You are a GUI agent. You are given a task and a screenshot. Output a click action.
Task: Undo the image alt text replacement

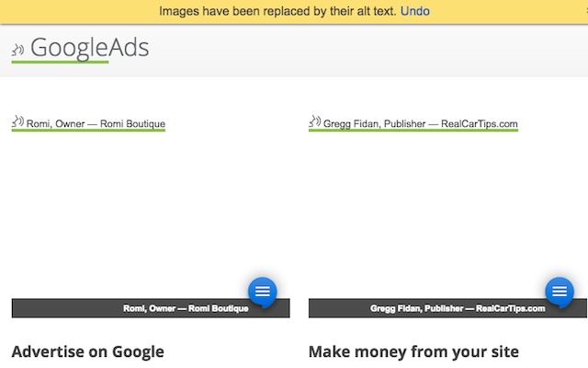tap(414, 11)
